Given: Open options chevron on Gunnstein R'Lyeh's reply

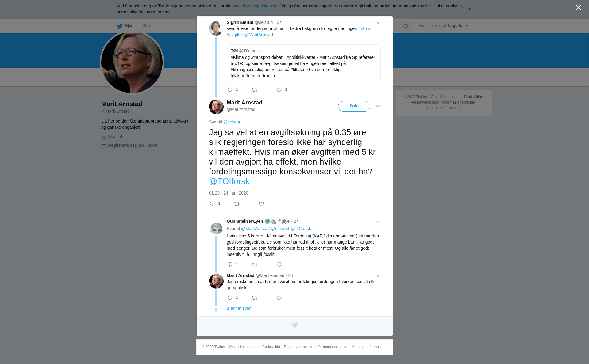Looking at the screenshot, I should [378, 222].
